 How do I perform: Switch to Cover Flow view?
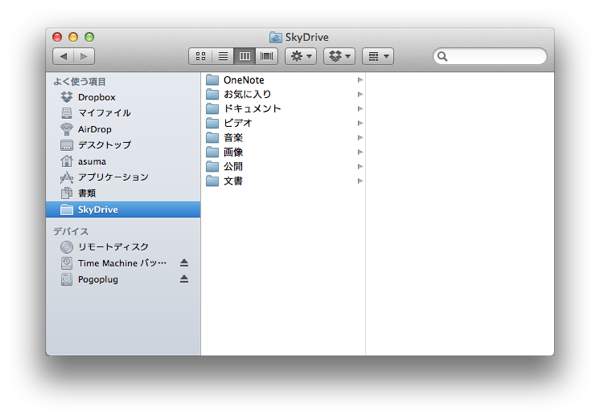[267, 57]
